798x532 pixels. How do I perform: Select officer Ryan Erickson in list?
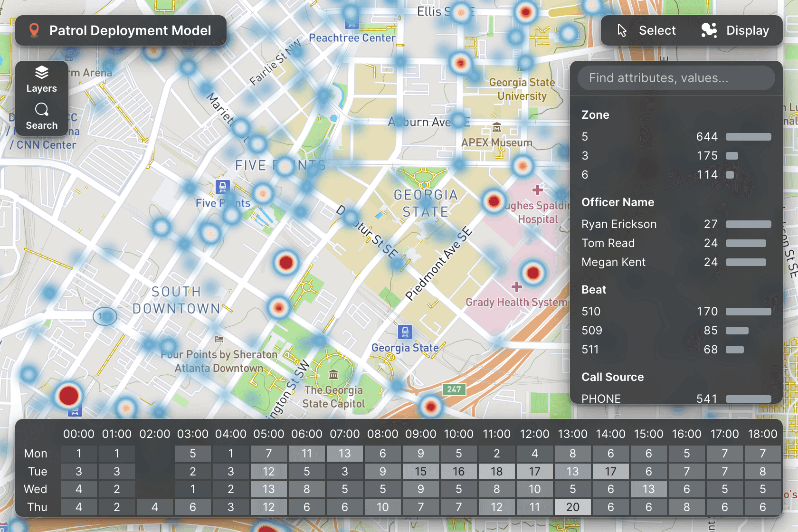619,224
